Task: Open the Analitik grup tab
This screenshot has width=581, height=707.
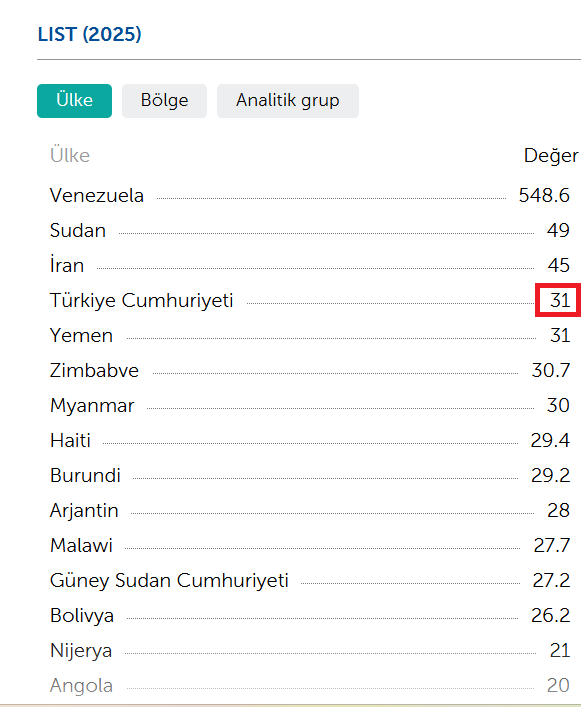Action: tap(288, 101)
